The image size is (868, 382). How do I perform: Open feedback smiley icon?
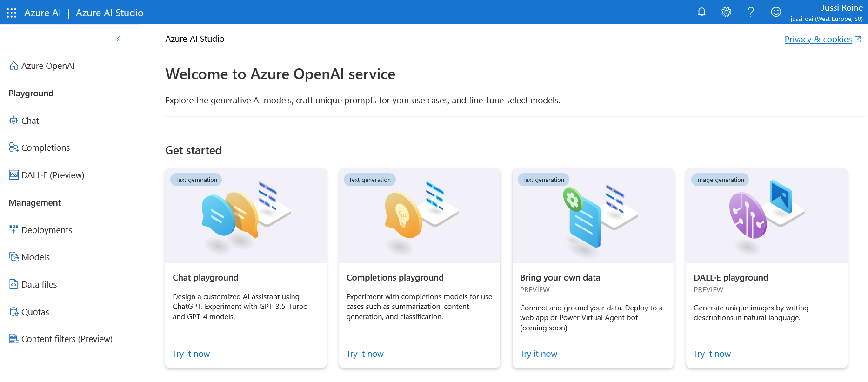(776, 12)
